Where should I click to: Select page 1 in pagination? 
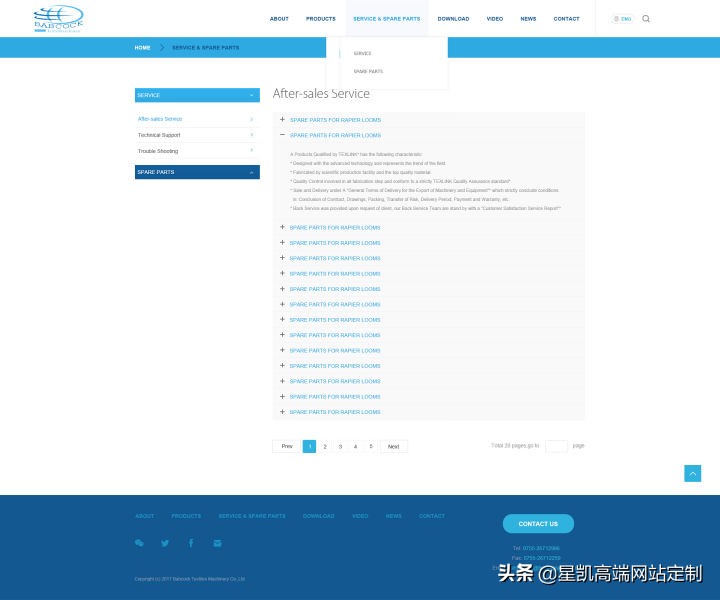(309, 446)
